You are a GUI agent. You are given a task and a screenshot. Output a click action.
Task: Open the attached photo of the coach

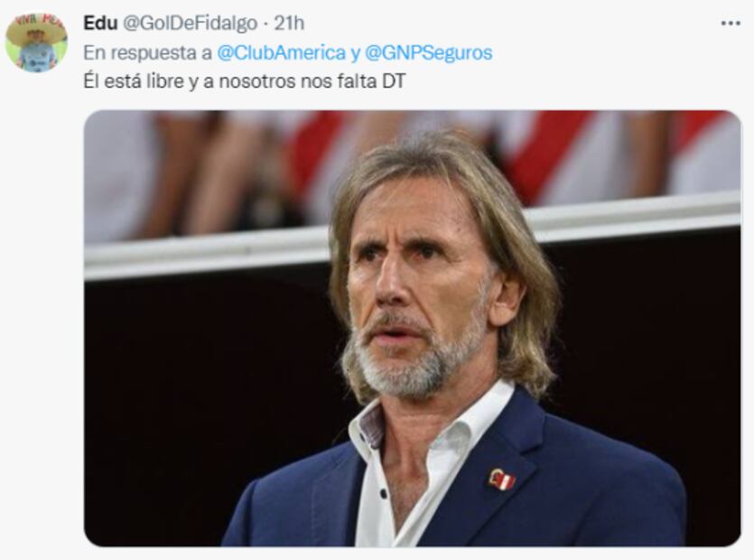[x=412, y=328]
